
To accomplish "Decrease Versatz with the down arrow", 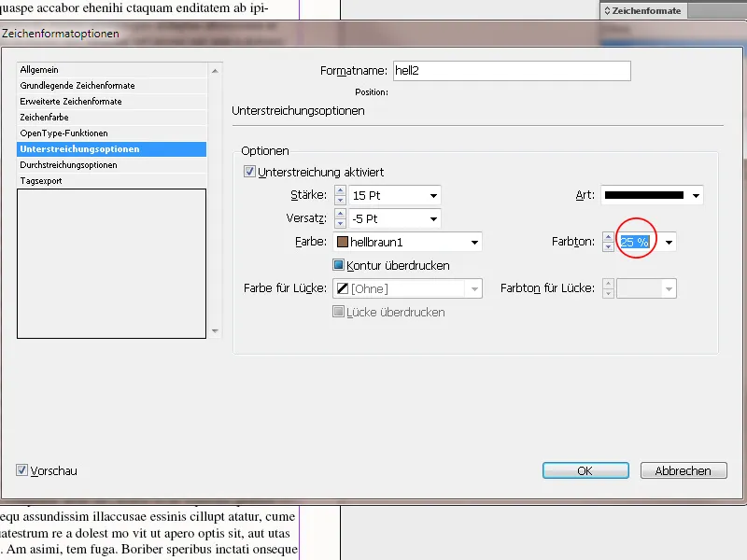I will (x=340, y=223).
